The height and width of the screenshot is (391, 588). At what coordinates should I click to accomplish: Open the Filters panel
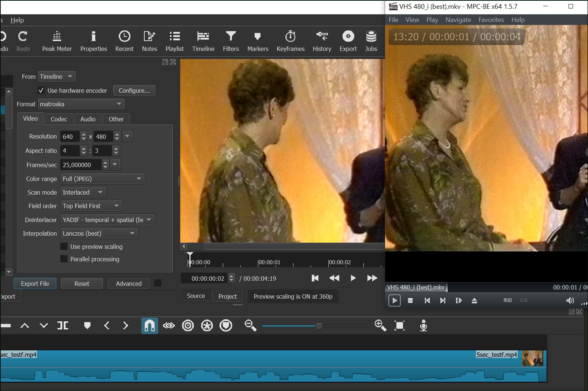[231, 41]
